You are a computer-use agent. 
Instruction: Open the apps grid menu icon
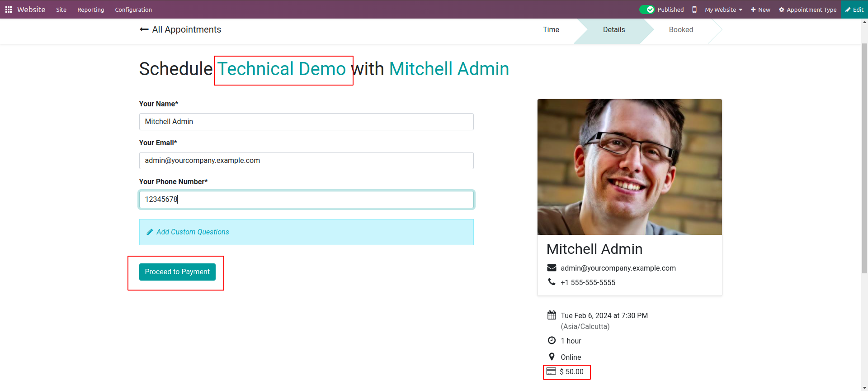(8, 10)
